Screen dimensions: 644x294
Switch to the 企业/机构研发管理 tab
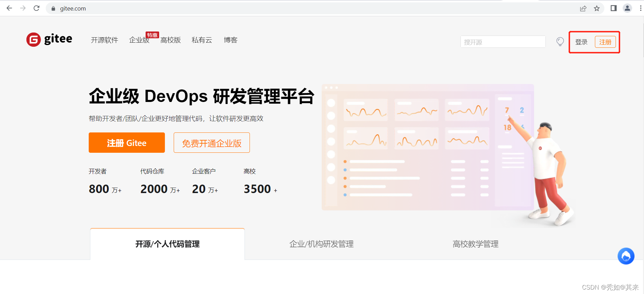pyautogui.click(x=321, y=244)
